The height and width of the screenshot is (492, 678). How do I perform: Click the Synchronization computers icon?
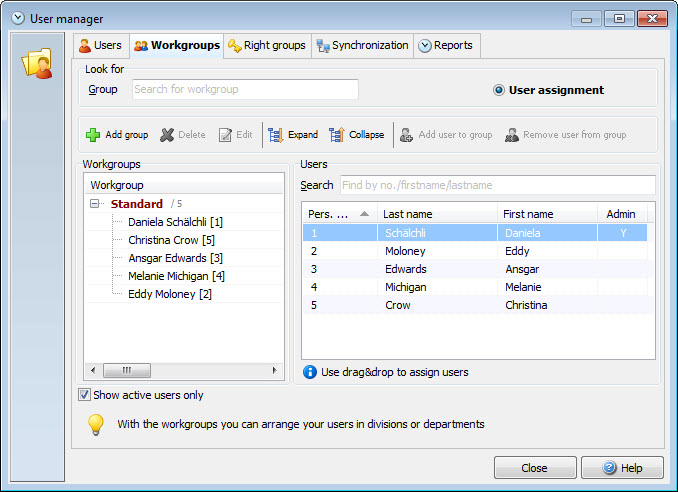pyautogui.click(x=323, y=46)
